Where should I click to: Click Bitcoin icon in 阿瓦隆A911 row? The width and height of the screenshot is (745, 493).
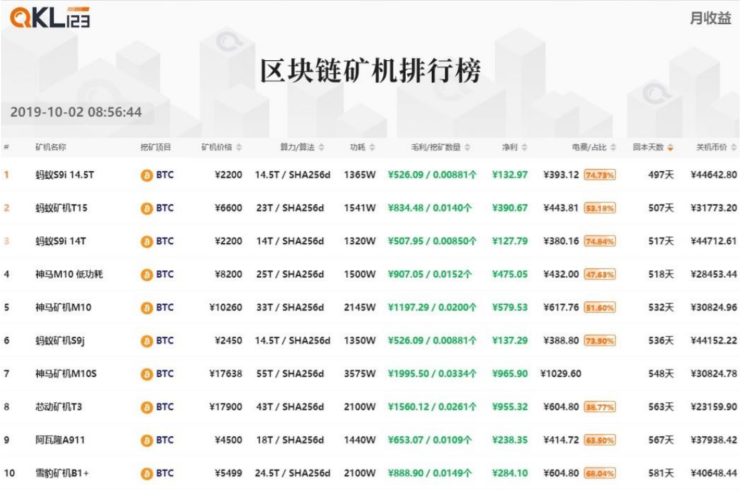146,441
